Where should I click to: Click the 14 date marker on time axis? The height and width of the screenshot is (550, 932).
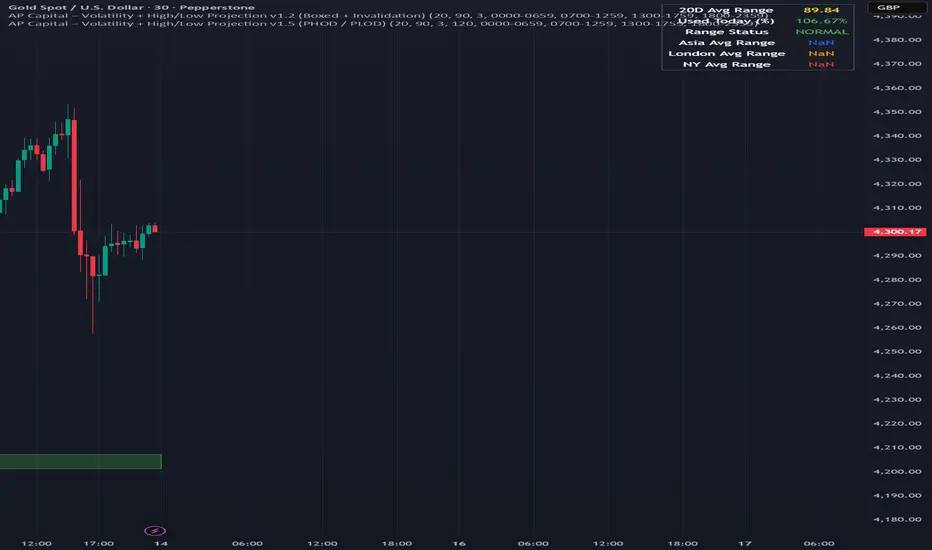pyautogui.click(x=160, y=543)
